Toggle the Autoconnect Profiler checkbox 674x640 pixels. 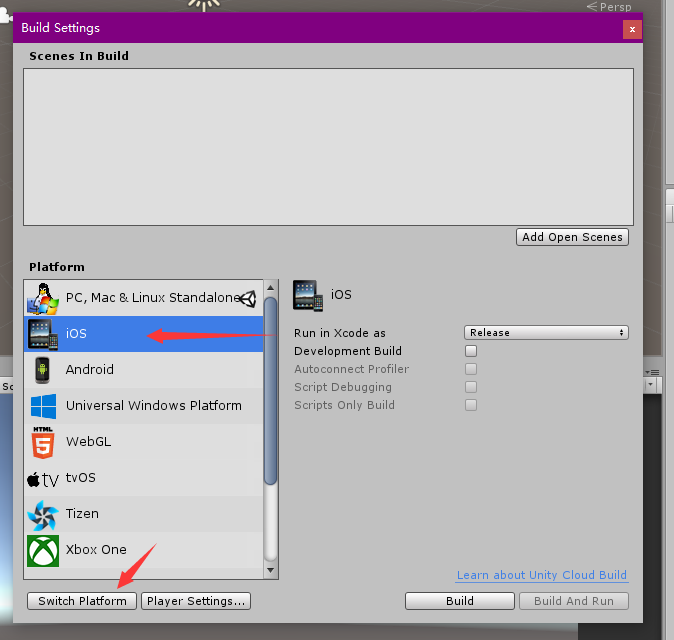coord(471,369)
